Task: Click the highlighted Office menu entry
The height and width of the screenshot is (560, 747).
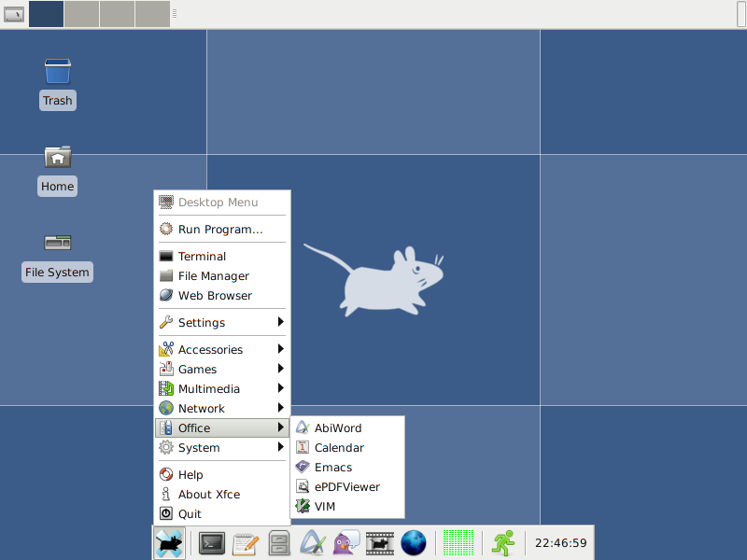Action: click(222, 427)
